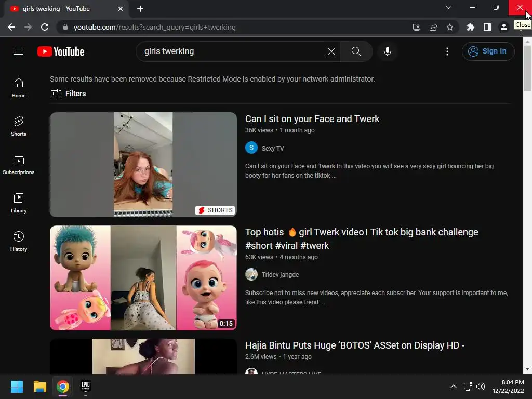Click the Sign in button
Image resolution: width=532 pixels, height=399 pixels.
point(488,51)
